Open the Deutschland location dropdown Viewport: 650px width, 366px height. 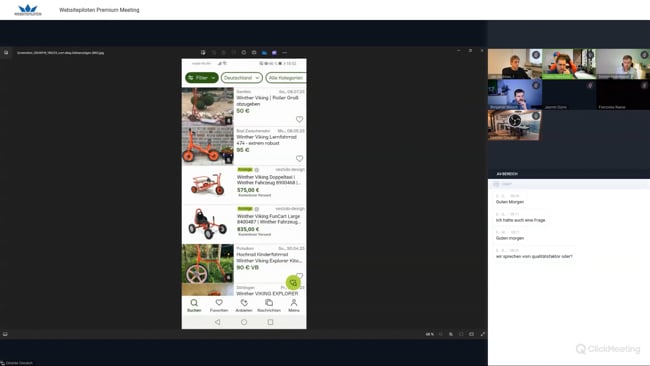click(x=242, y=78)
